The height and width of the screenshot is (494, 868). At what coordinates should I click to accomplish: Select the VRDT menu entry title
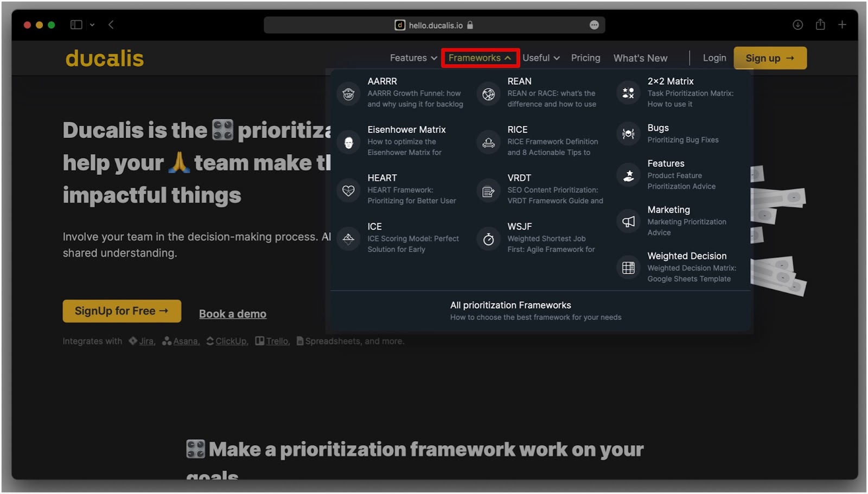coord(519,178)
